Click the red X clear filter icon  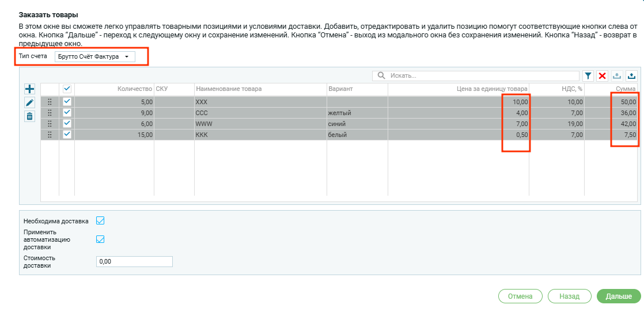(602, 76)
